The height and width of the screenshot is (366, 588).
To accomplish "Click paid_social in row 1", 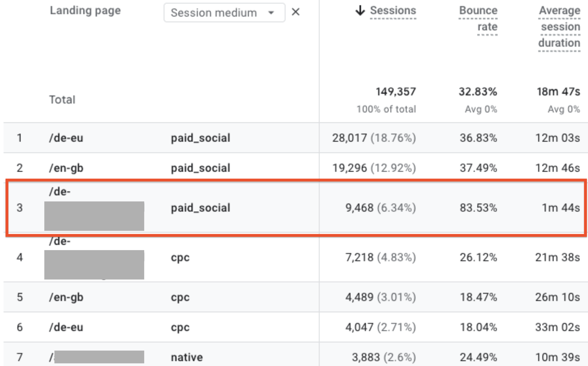I will pos(200,138).
